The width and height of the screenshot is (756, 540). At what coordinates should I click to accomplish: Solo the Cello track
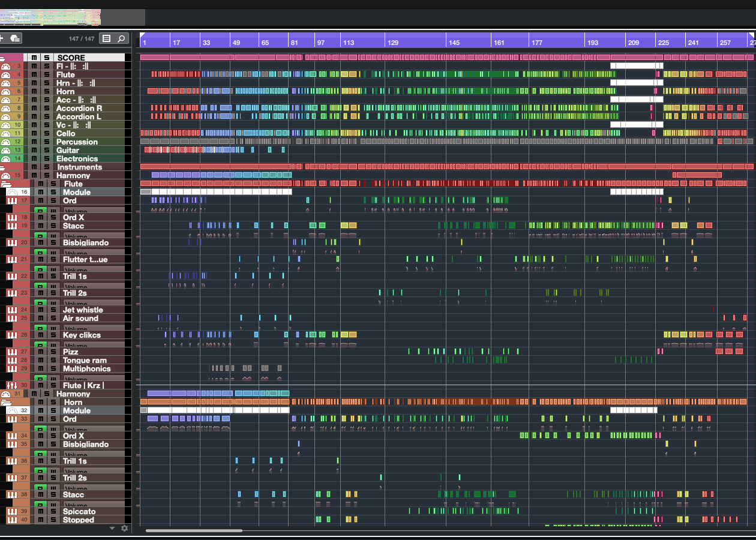click(x=46, y=134)
